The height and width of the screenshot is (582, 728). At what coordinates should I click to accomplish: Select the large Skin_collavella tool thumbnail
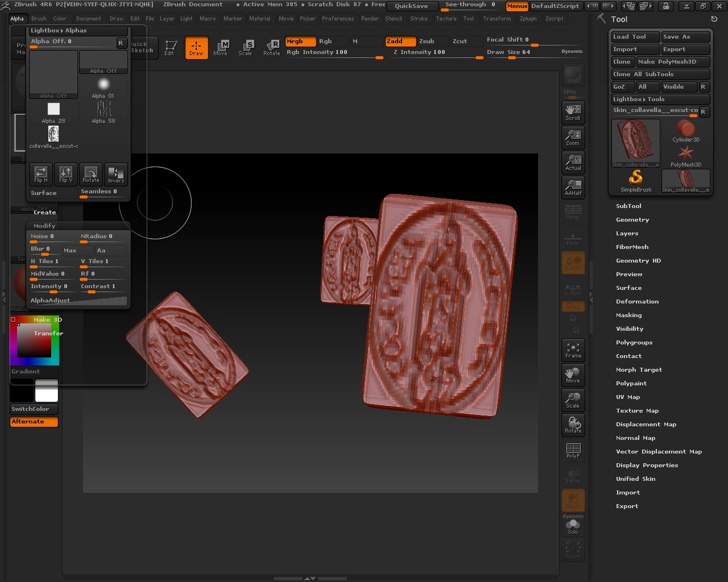(636, 143)
